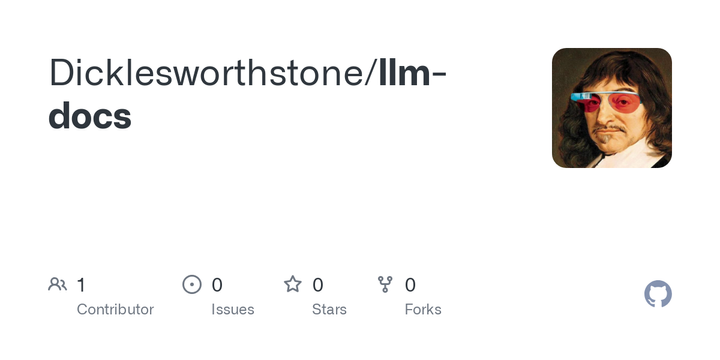Click the zero count above Forks

(x=410, y=285)
